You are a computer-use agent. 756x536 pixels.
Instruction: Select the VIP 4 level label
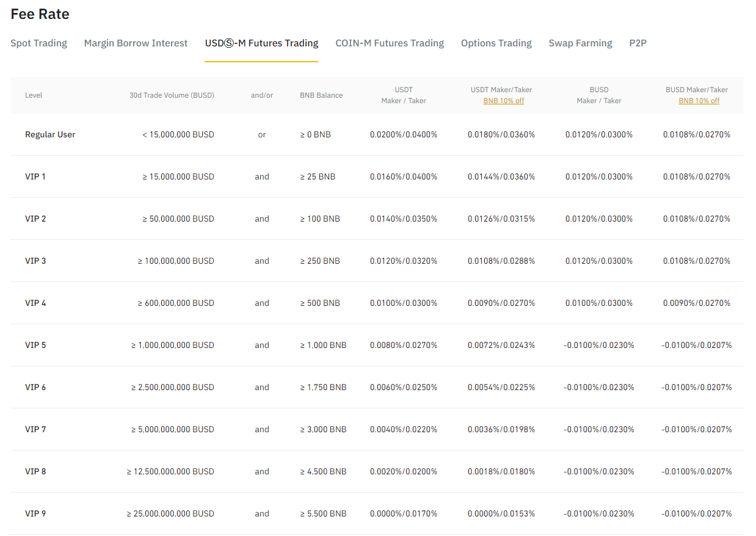point(35,303)
